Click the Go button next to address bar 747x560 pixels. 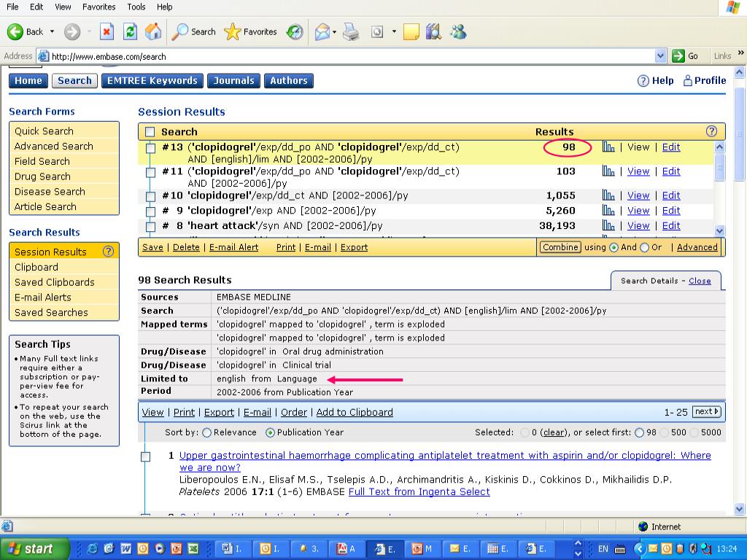coord(686,56)
